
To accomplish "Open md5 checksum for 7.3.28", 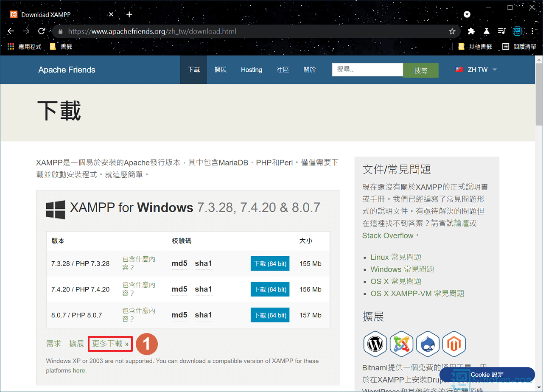I will 179,263.
